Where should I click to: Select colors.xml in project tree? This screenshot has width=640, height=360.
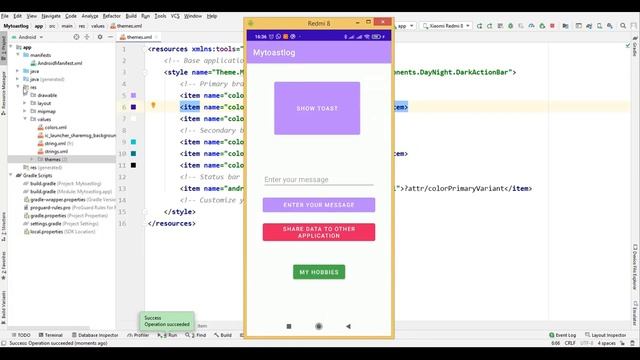pos(52,127)
